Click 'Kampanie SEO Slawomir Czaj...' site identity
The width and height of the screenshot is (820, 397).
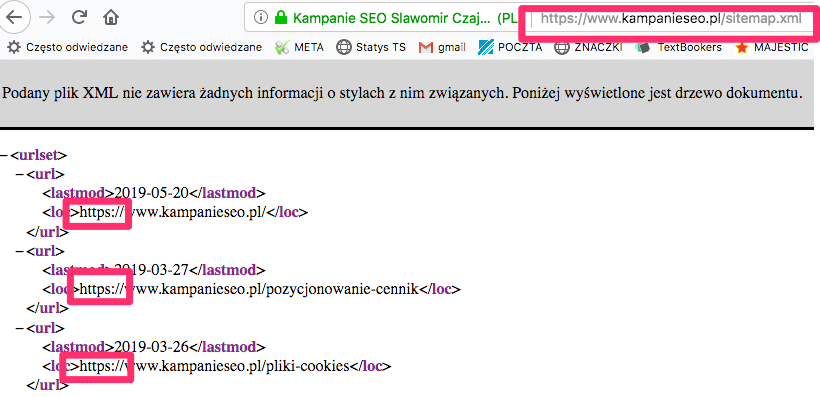click(x=392, y=18)
